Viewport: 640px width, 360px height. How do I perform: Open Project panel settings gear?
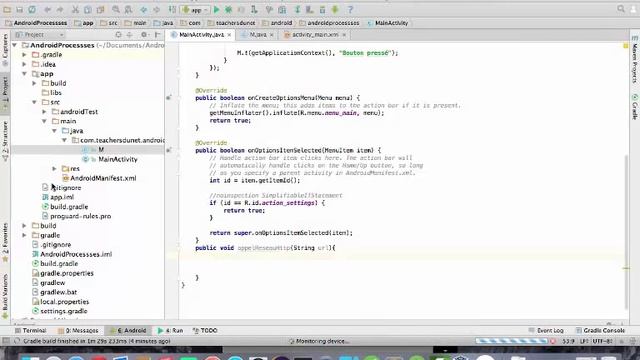pos(144,35)
